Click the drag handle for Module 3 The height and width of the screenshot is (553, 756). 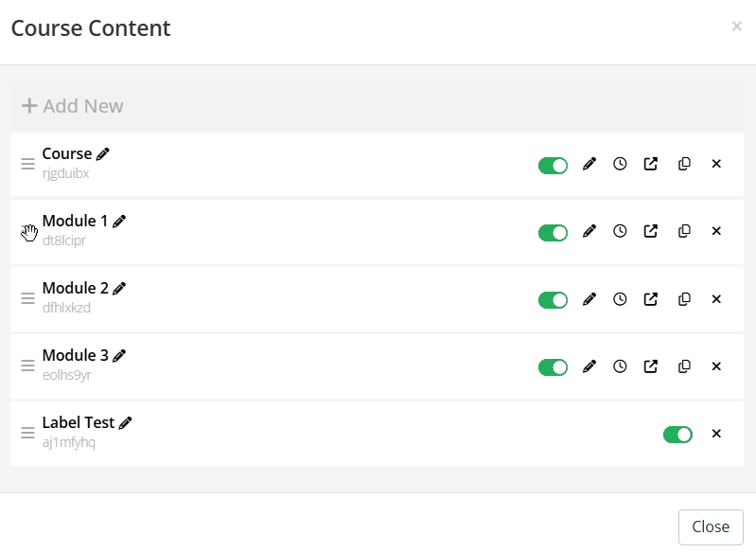click(28, 366)
